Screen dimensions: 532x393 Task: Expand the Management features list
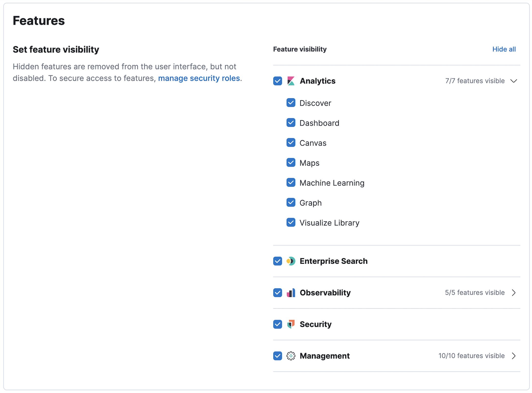pos(514,356)
